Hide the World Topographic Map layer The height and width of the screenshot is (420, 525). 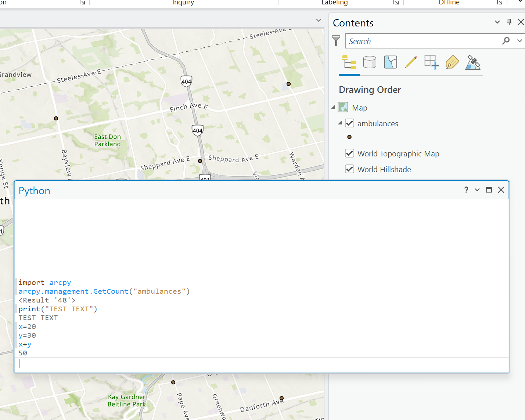[350, 153]
